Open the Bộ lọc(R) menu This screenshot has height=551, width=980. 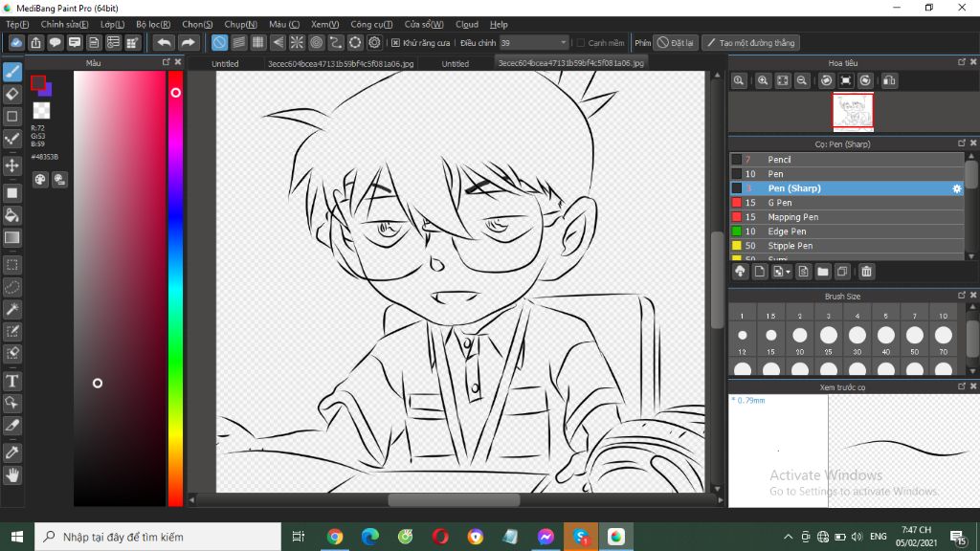point(153,24)
